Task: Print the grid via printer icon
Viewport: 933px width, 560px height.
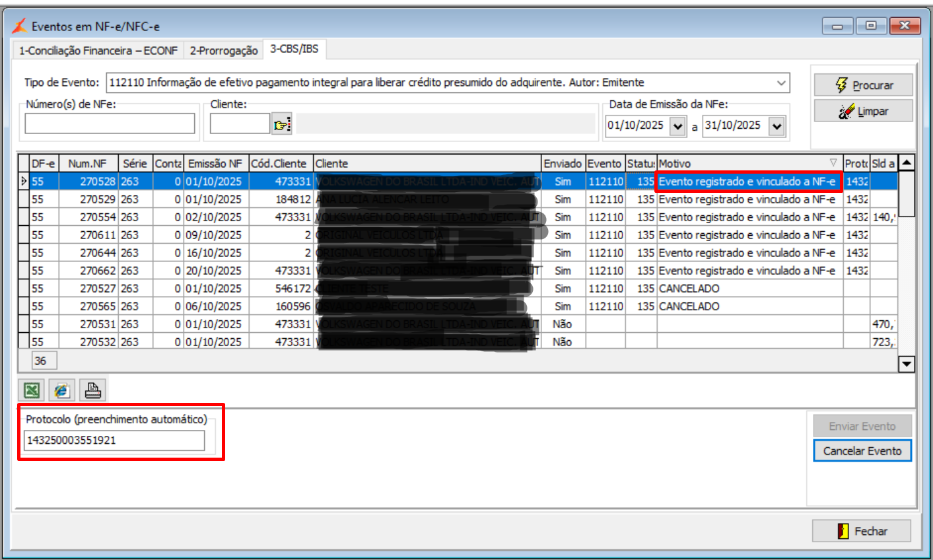Action: (x=93, y=390)
